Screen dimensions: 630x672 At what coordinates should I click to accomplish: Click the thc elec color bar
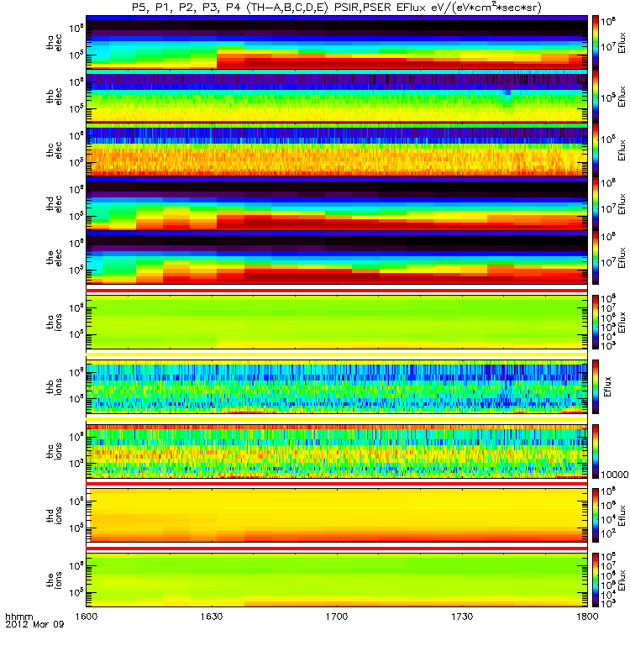596,150
